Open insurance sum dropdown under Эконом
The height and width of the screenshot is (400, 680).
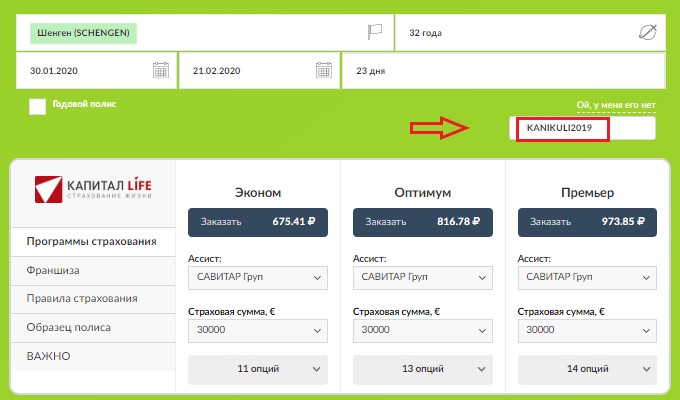tap(258, 330)
